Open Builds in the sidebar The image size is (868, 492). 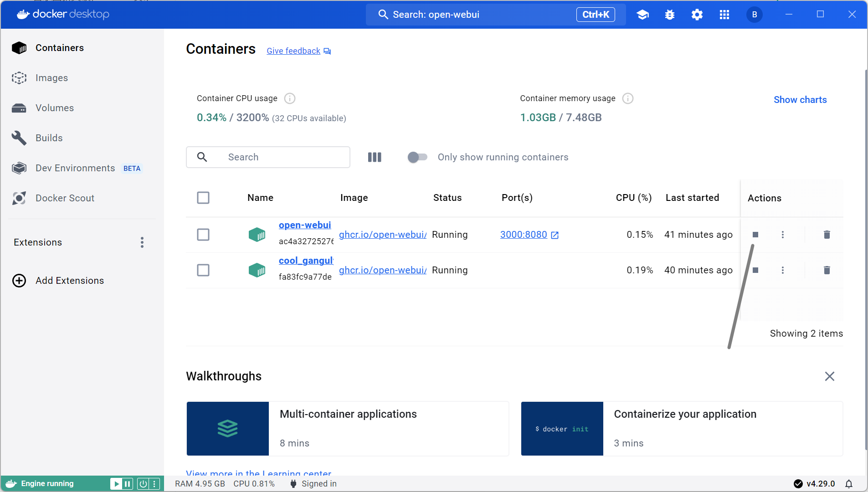tap(82, 138)
